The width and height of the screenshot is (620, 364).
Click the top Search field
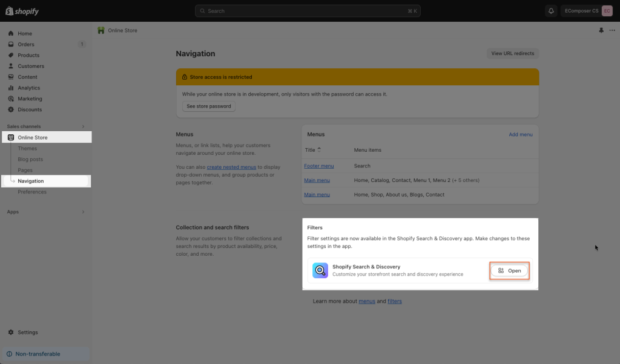[308, 11]
